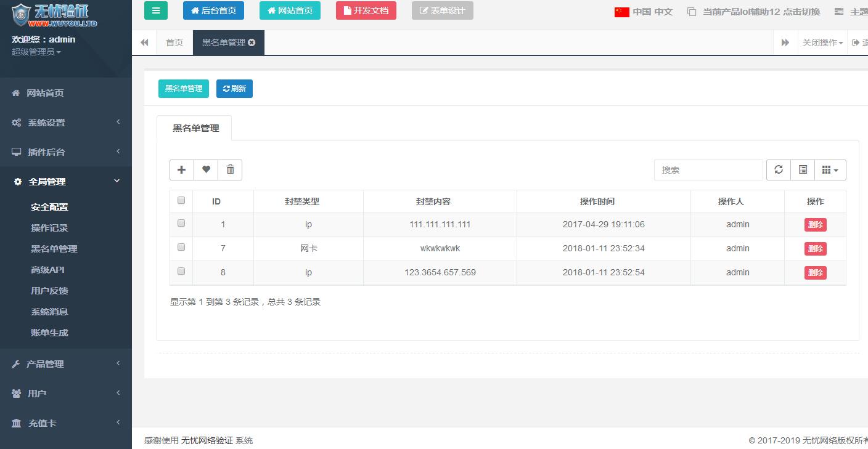Click the plus icon to add entry
The width and height of the screenshot is (868, 449).
click(x=182, y=170)
